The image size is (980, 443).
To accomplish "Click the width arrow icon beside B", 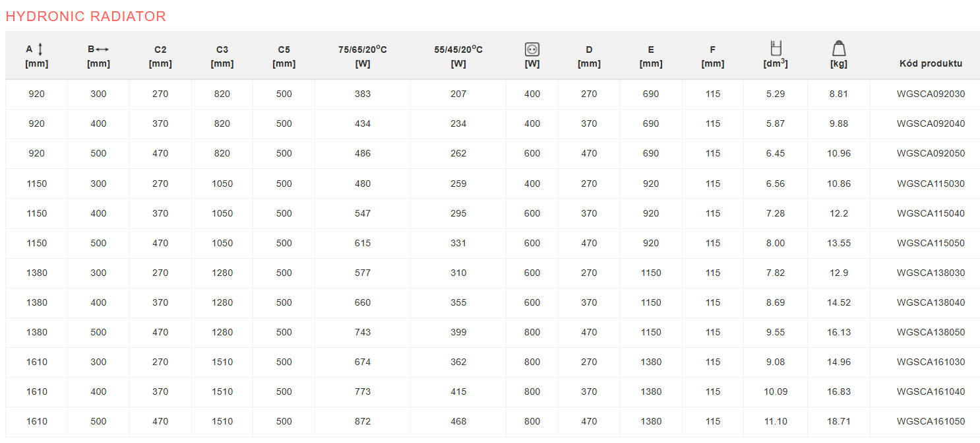I will (102, 50).
